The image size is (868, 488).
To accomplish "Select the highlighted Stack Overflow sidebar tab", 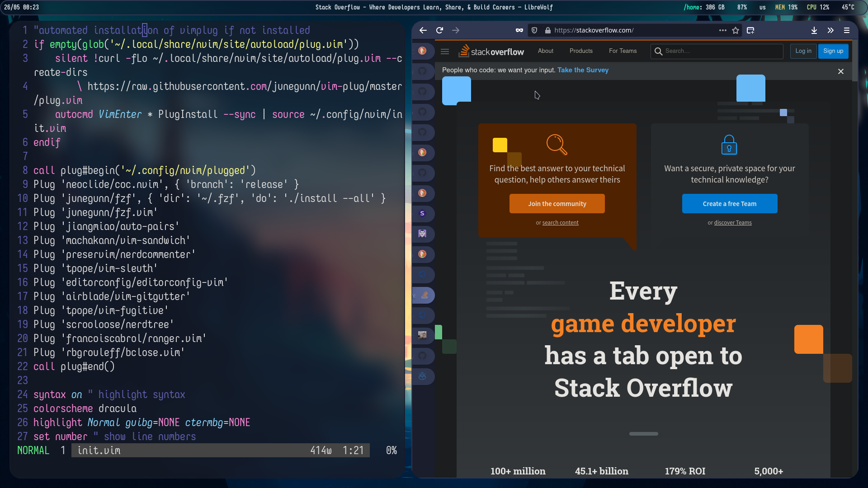I will (x=424, y=295).
